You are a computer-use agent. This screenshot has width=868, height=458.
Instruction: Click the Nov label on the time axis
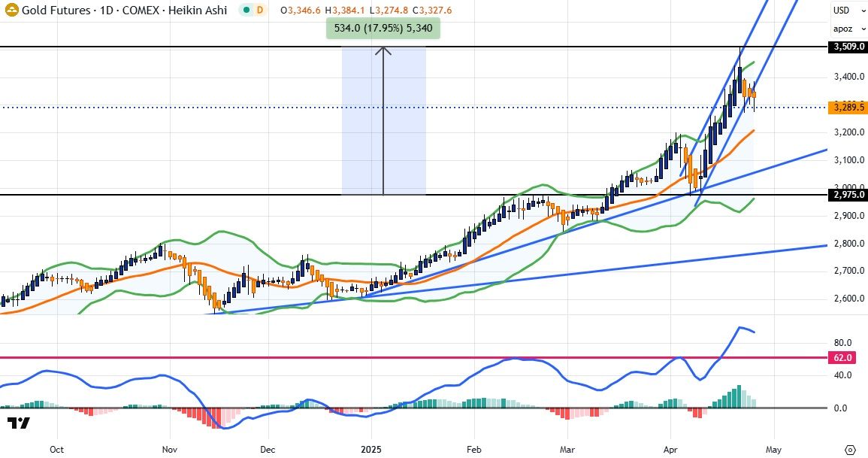click(x=170, y=449)
